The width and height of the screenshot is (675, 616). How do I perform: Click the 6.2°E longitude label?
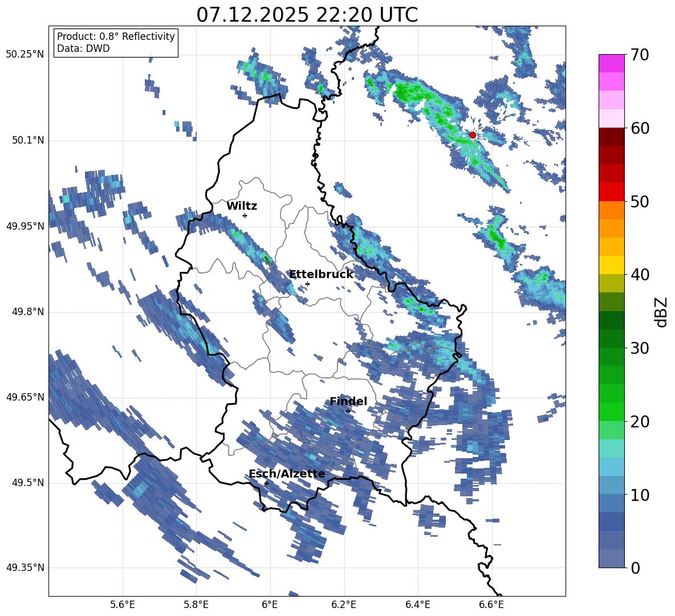[x=344, y=605]
